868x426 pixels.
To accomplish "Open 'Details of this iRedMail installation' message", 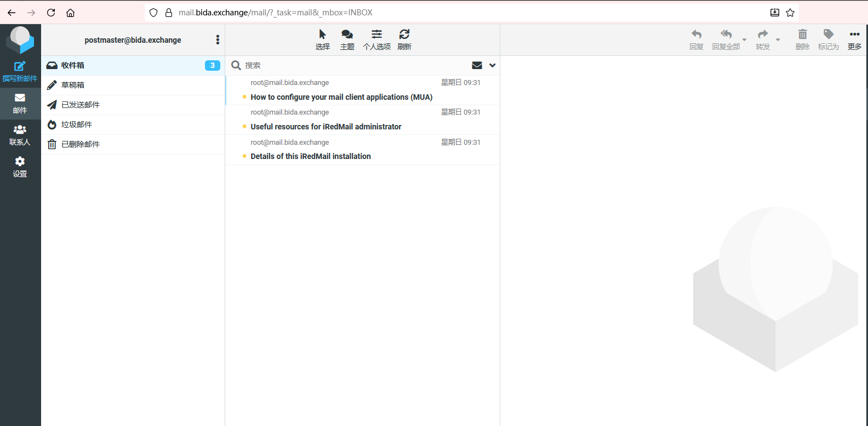I will pyautogui.click(x=311, y=156).
